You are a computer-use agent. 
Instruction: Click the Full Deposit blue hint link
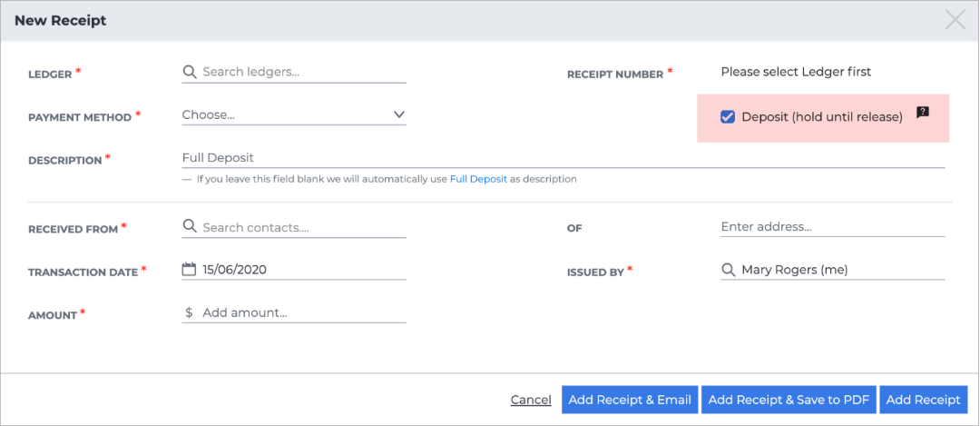coord(479,179)
